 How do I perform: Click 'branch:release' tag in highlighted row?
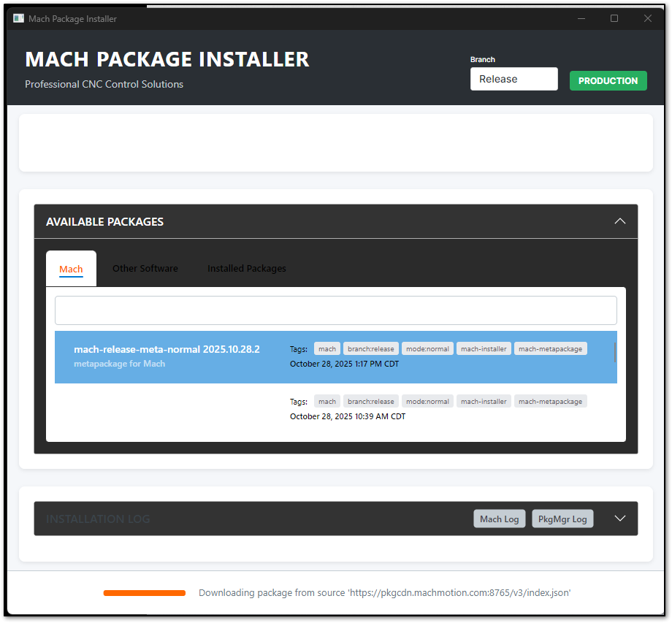(x=371, y=349)
